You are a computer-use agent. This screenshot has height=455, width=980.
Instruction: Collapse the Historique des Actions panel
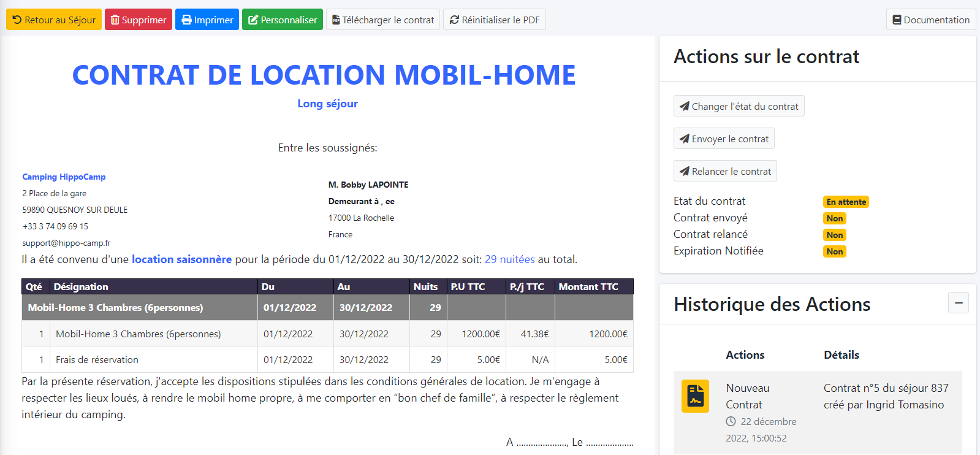tap(959, 303)
